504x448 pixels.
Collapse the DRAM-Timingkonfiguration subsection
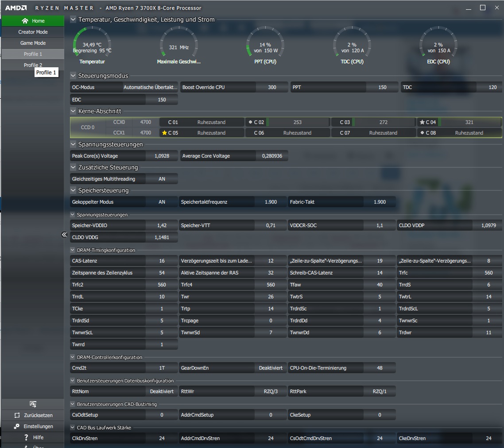[73, 250]
